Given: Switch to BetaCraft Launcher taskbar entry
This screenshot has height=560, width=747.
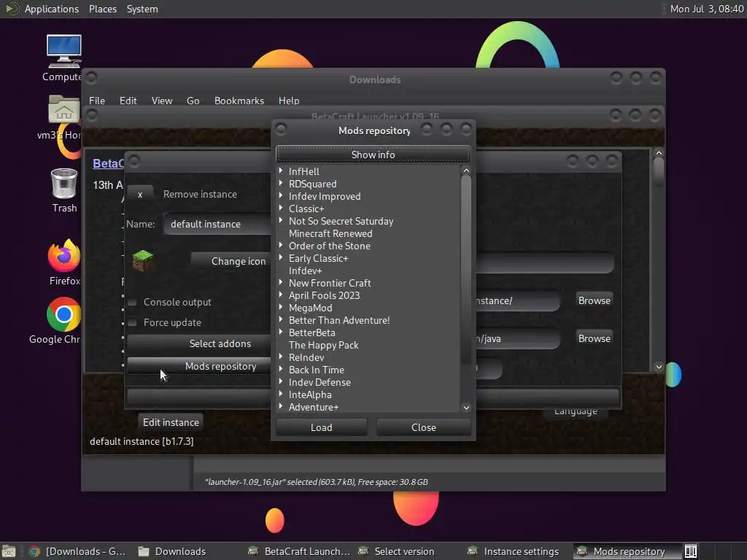Looking at the screenshot, I should pos(299,551).
